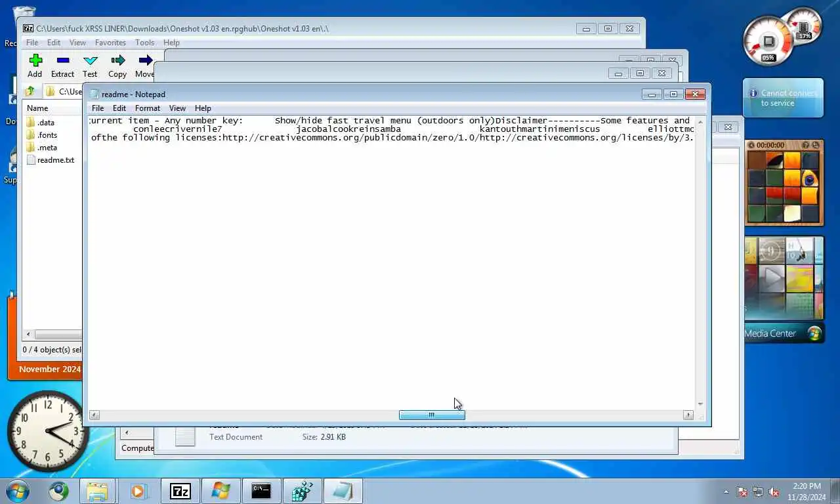Open Chrome from the taskbar
Image resolution: width=840 pixels, height=504 pixels.
[59, 491]
